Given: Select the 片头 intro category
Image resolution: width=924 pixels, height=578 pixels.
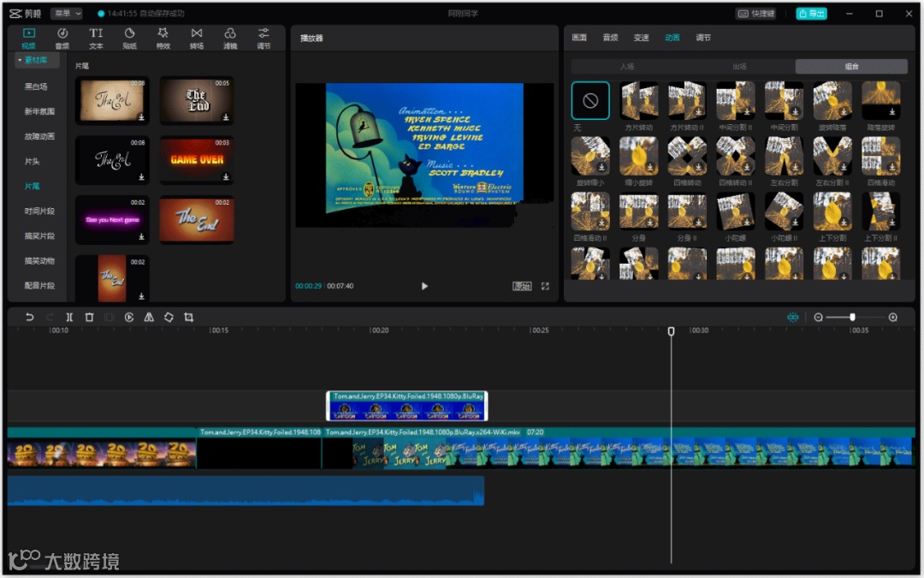Looking at the screenshot, I should pyautogui.click(x=33, y=161).
